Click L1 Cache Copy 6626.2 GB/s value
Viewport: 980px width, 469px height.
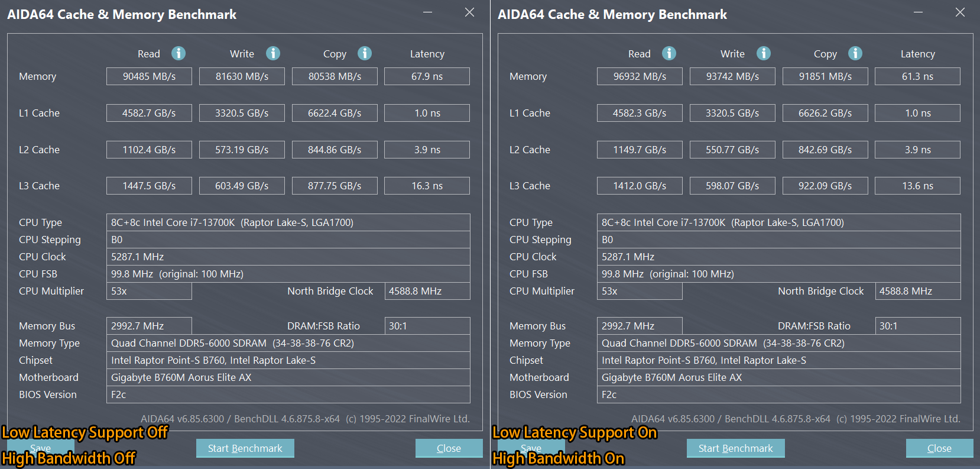(825, 113)
